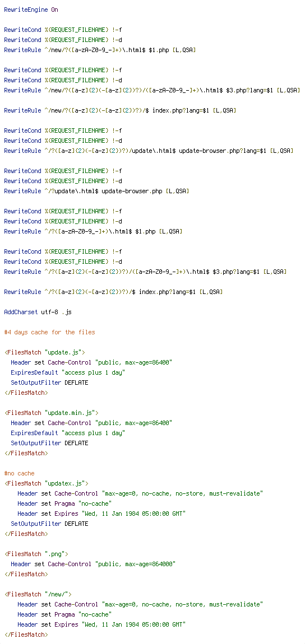Click the Expires "Wed, 11 Jan 1984" line under /new/

pos(101,624)
